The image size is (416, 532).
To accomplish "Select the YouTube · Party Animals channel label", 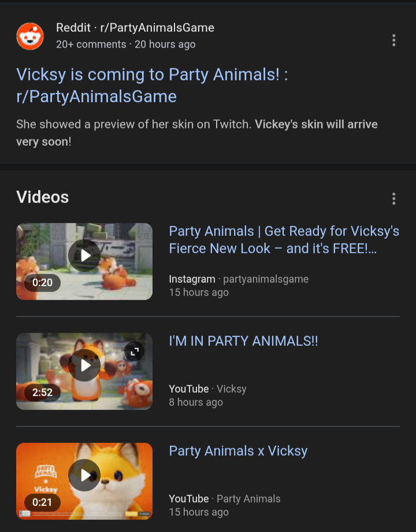I will click(224, 498).
